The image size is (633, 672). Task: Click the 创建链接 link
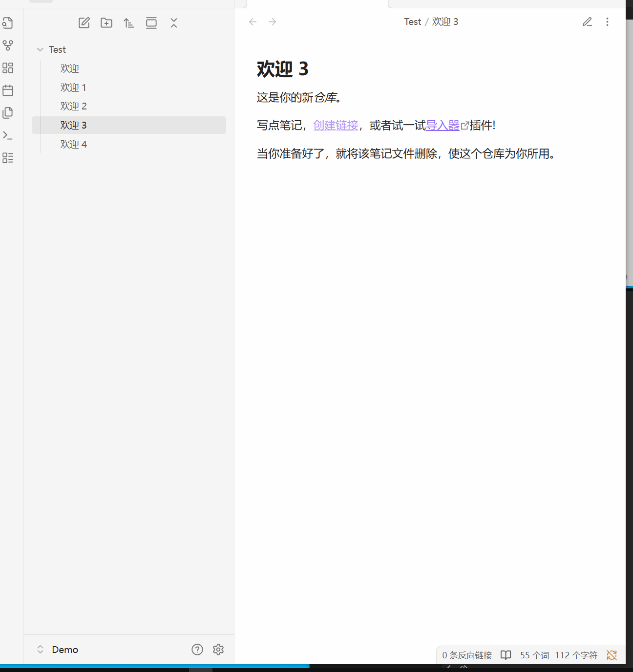click(336, 126)
